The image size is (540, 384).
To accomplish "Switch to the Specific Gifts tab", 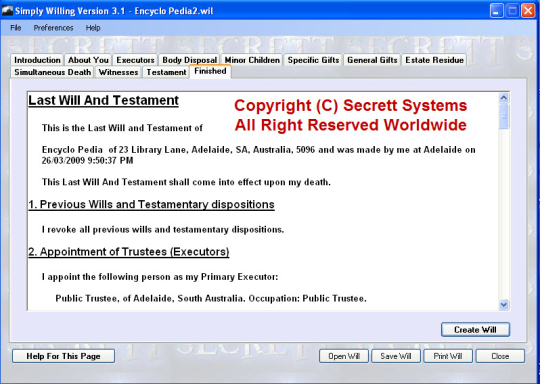I will (x=313, y=60).
